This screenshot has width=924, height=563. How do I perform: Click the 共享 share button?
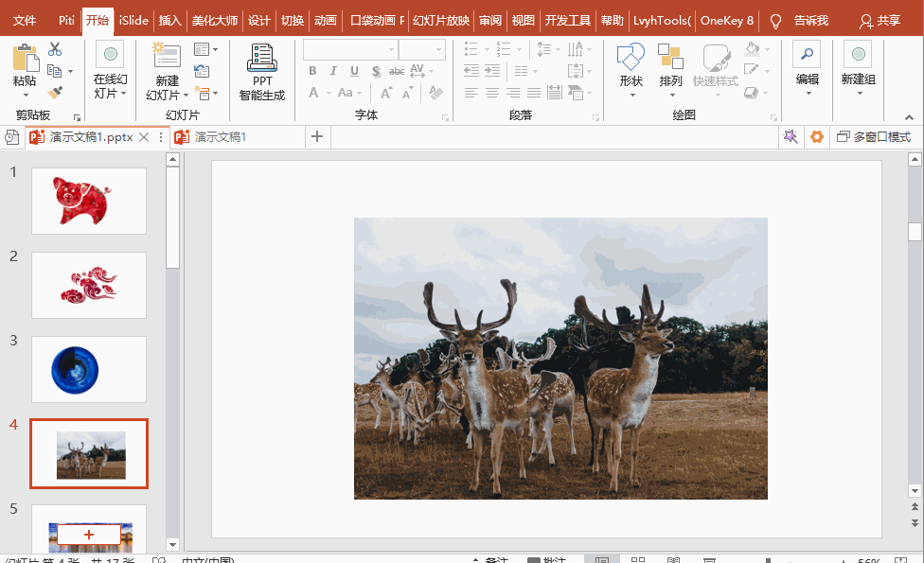point(880,20)
